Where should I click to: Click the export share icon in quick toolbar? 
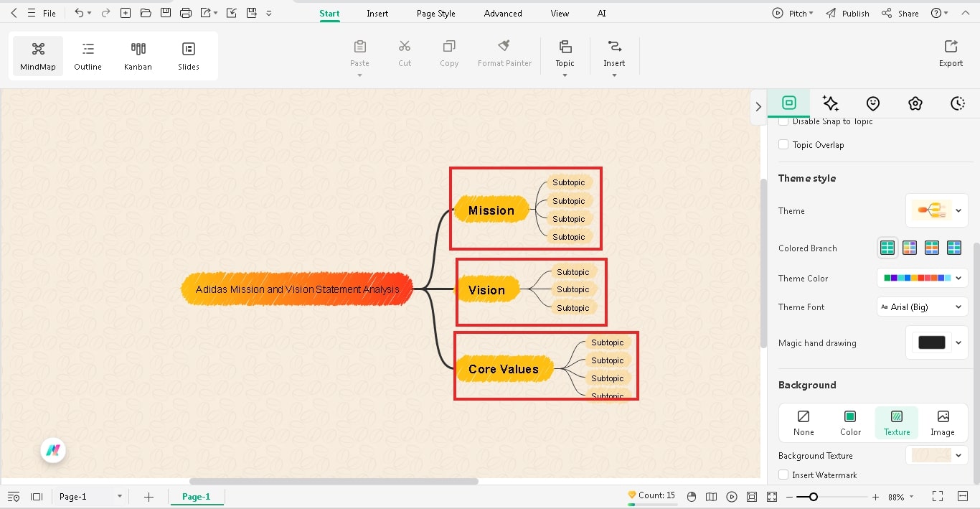point(207,13)
